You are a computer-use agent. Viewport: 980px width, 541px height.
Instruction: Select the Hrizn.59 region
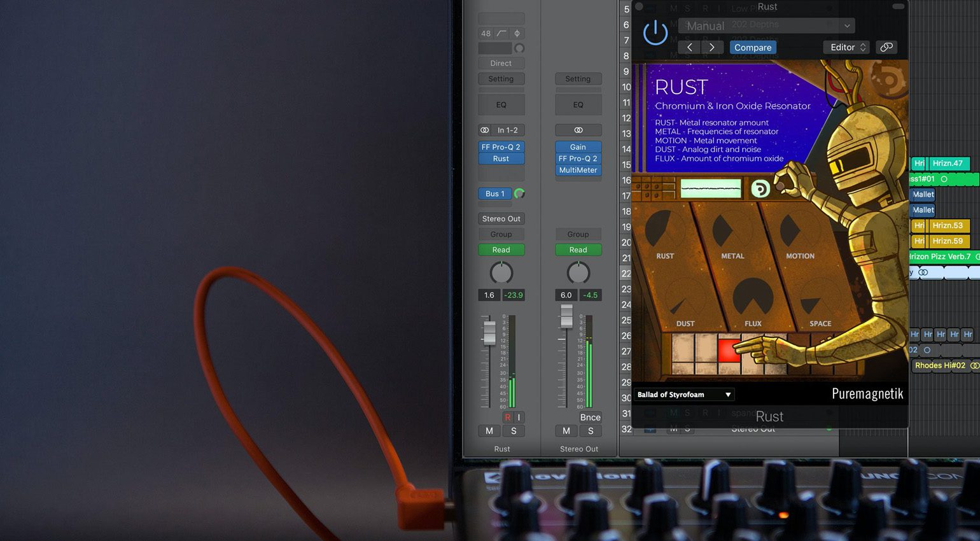[x=949, y=241]
